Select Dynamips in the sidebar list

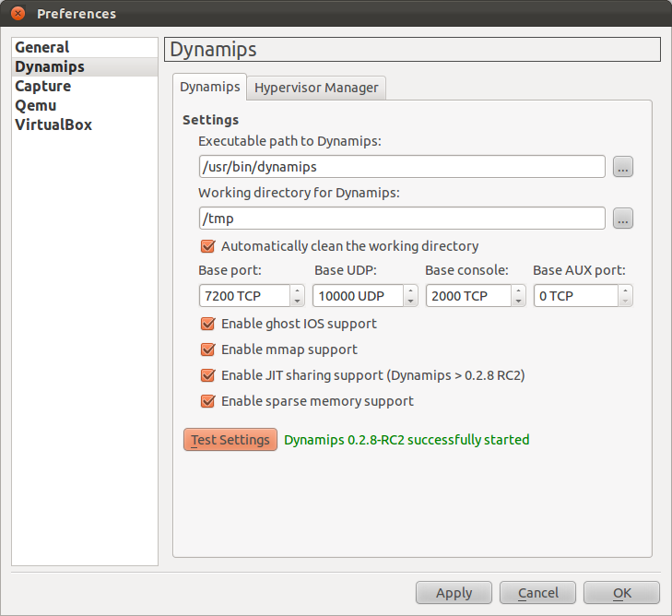(85, 67)
